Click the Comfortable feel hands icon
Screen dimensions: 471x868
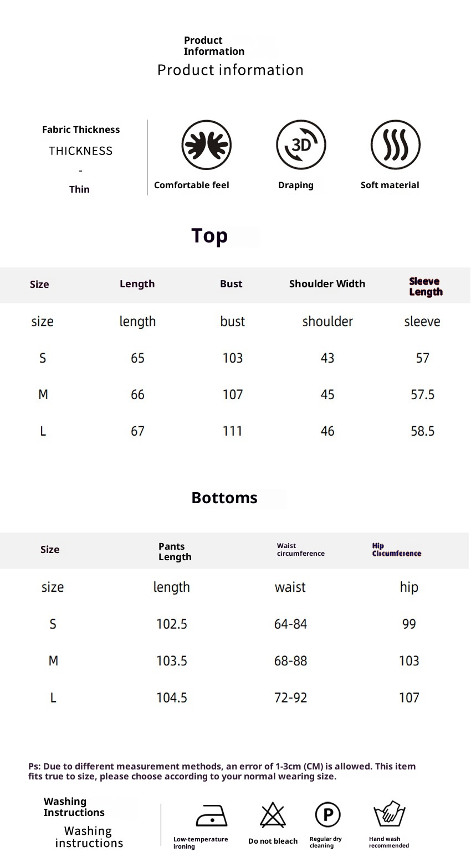pos(207,145)
